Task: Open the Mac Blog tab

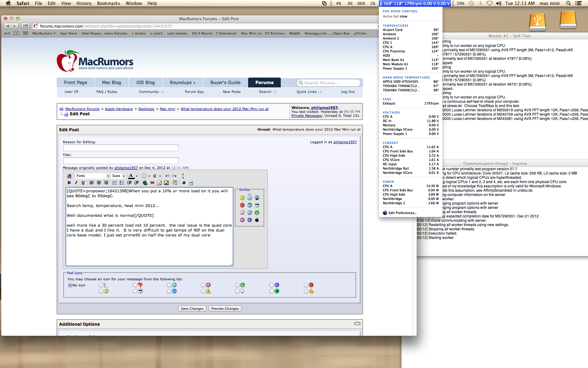Action: (x=111, y=82)
